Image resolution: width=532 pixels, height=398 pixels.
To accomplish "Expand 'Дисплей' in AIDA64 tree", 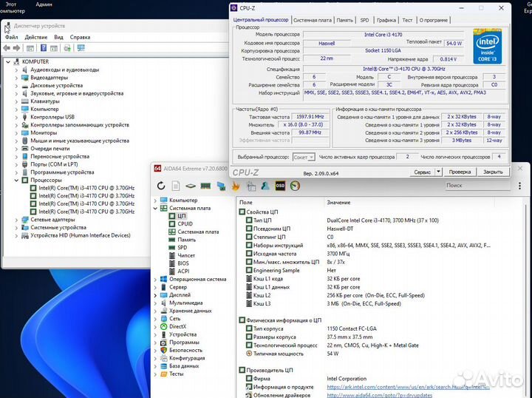I will pos(155,295).
